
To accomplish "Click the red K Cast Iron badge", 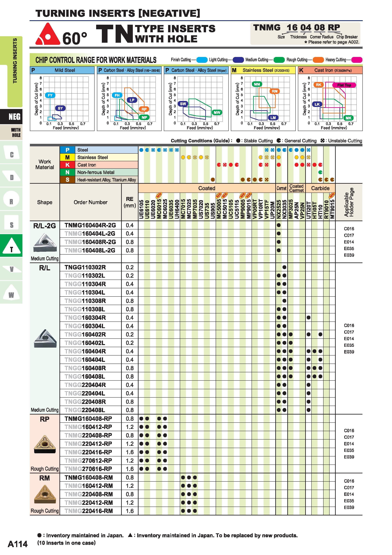I will [x=67, y=165].
